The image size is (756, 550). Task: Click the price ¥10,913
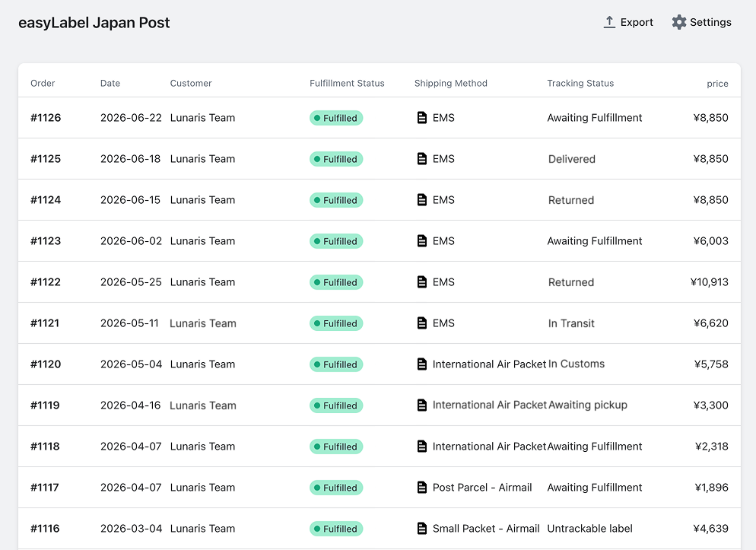710,282
